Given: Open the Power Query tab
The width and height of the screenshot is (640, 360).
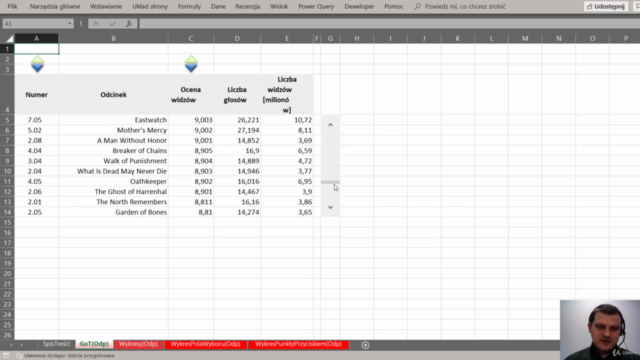Looking at the screenshot, I should coord(316,7).
